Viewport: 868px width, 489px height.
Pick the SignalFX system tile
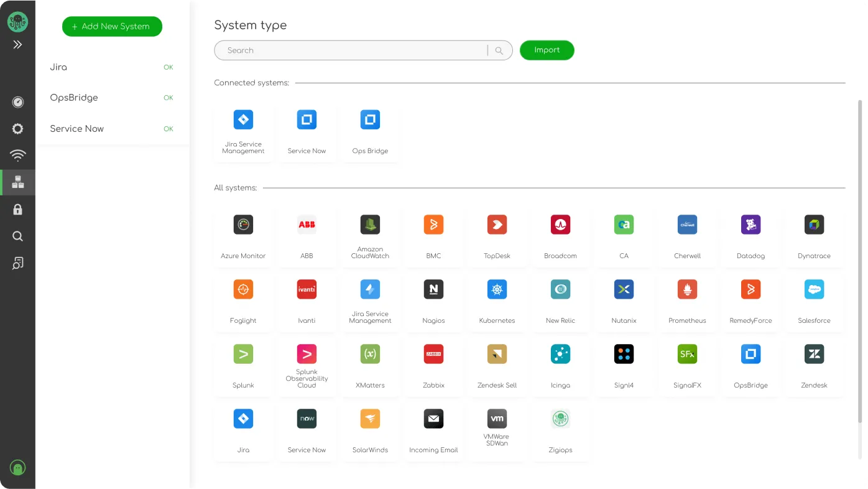687,367
